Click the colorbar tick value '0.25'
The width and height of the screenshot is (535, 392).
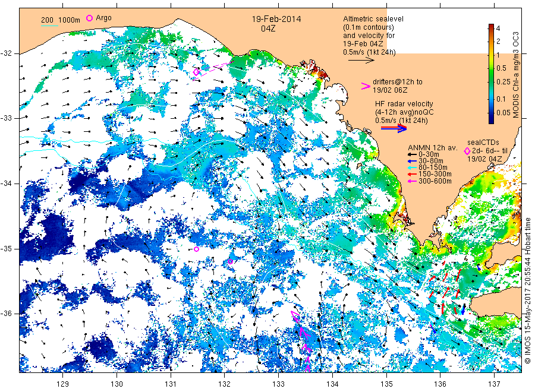point(503,82)
